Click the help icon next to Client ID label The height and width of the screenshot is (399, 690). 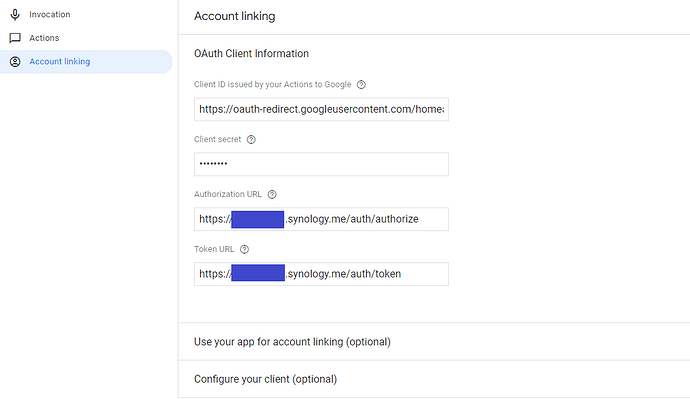(x=361, y=84)
